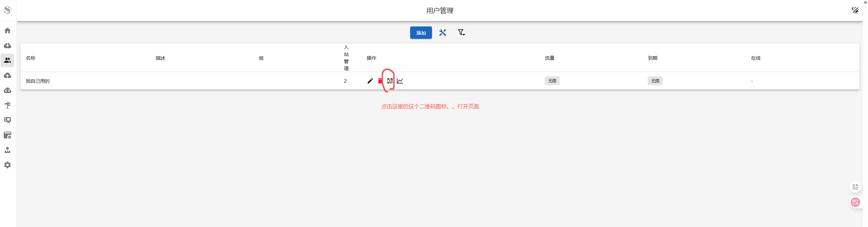The height and width of the screenshot is (227, 868).
Task: Toggle the dark/light theme switch
Action: pos(855,10)
